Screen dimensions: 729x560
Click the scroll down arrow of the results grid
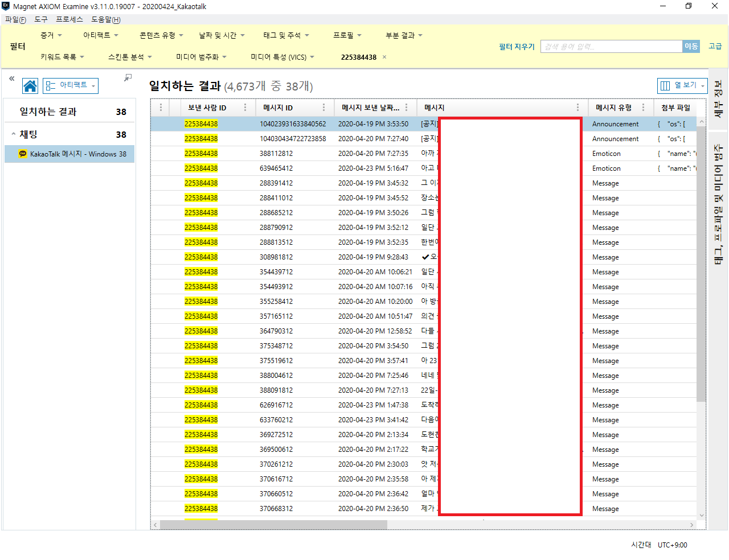tap(701, 516)
